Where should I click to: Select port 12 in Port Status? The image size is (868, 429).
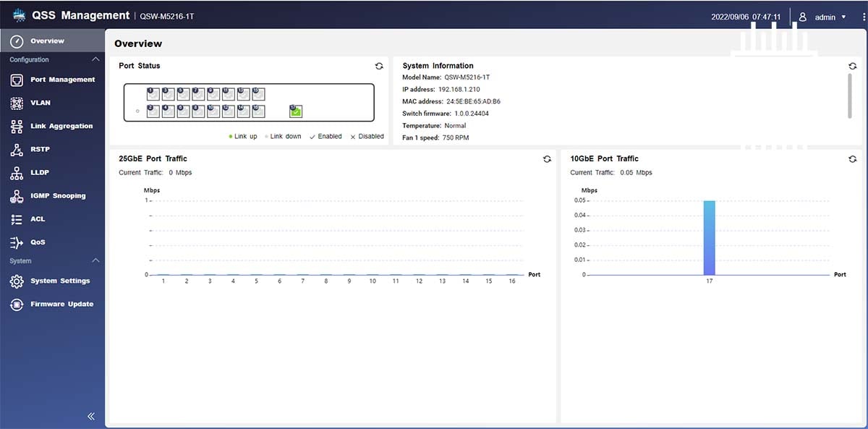click(229, 111)
